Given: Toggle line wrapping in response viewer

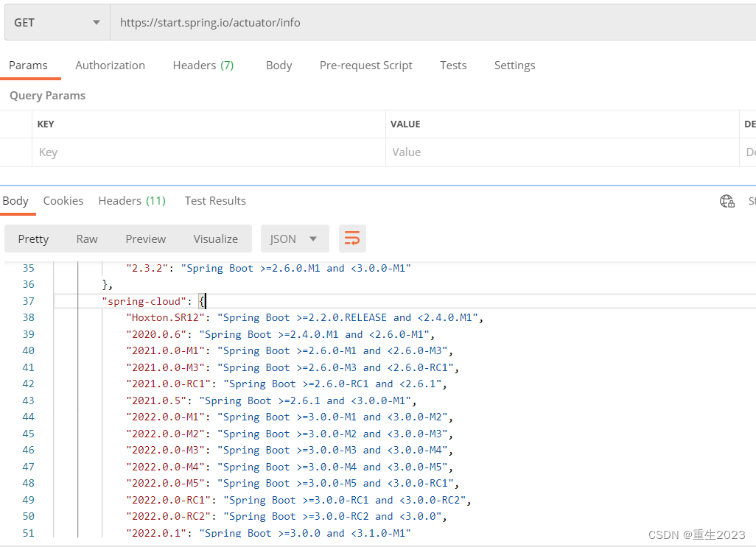Looking at the screenshot, I should [x=351, y=239].
